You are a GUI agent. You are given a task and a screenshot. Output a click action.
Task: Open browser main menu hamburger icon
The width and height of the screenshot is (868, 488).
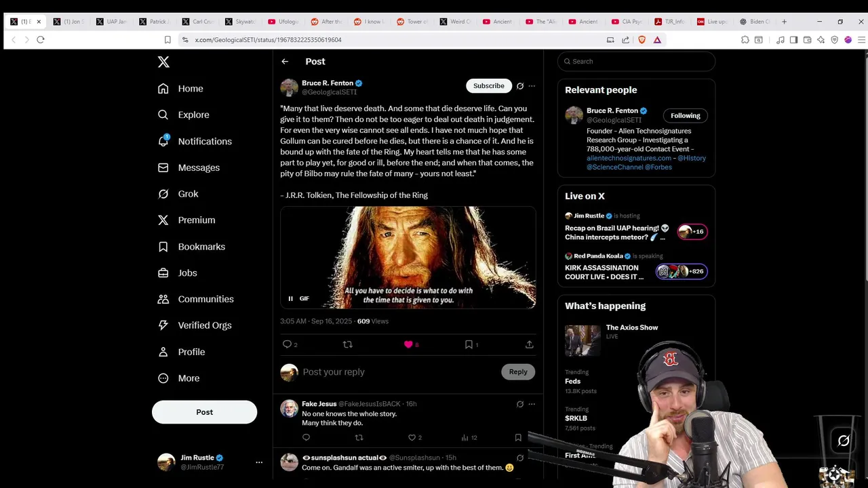pyautogui.click(x=861, y=40)
